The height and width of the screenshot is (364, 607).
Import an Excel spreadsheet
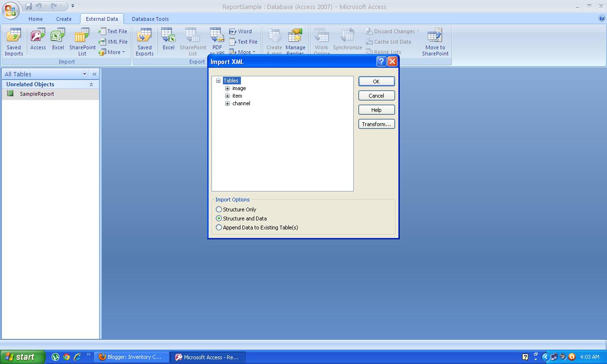tap(58, 39)
